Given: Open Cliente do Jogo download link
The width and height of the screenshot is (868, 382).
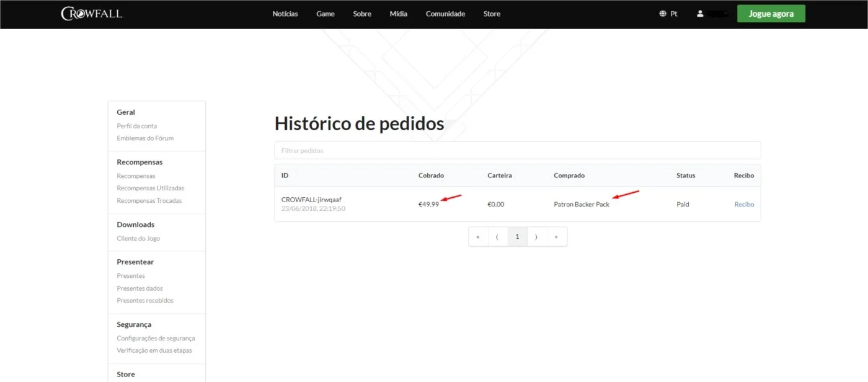Looking at the screenshot, I should pyautogui.click(x=138, y=239).
